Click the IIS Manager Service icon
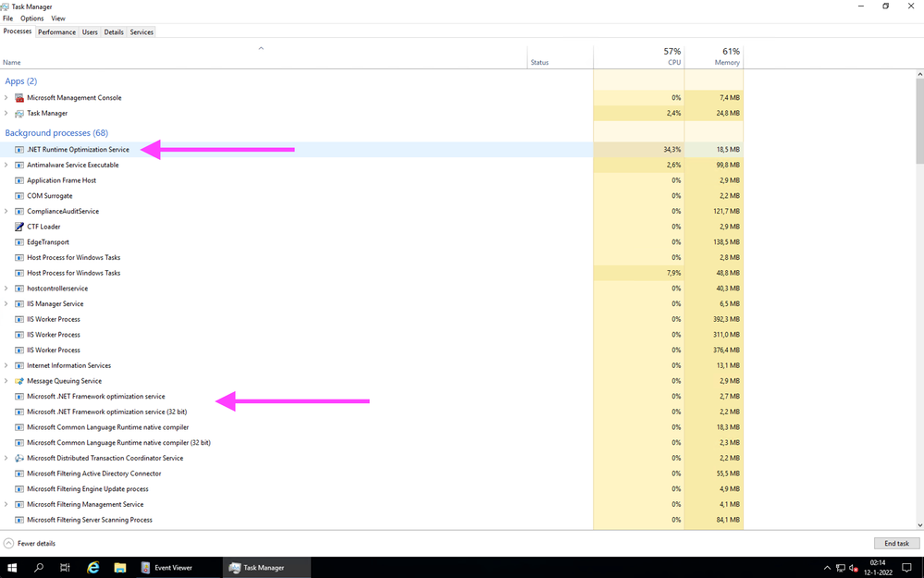924x578 pixels. coord(19,303)
